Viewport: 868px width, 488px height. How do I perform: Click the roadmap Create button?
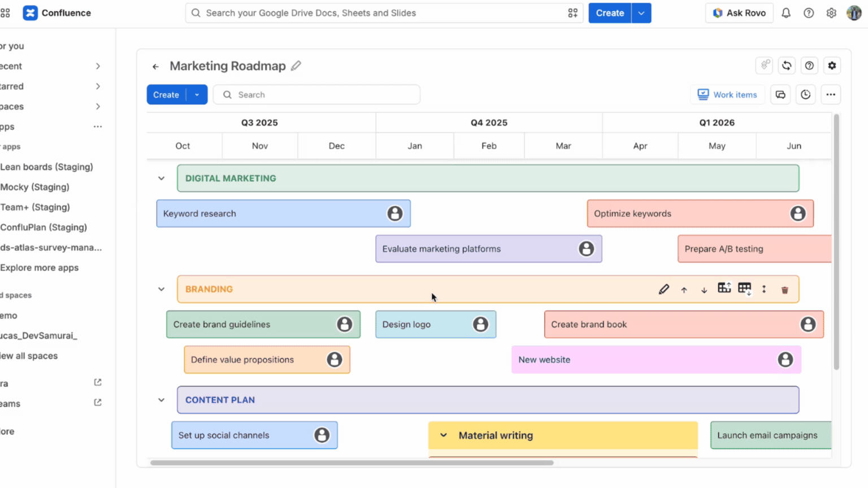click(x=166, y=95)
